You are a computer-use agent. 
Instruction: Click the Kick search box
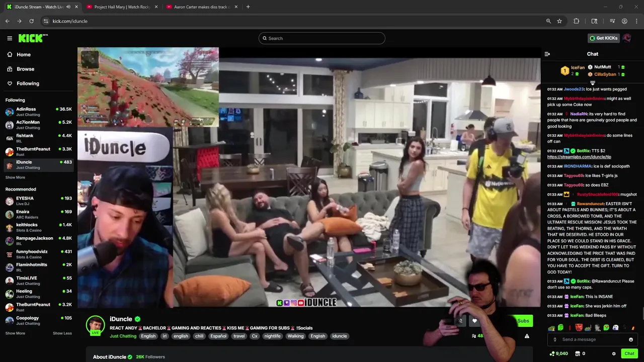(322, 38)
